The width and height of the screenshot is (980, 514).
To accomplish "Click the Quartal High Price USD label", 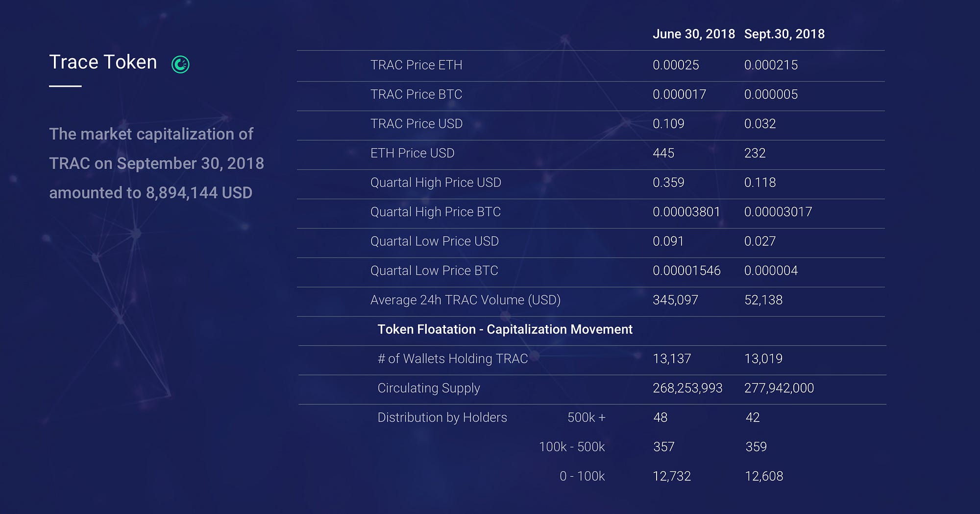I will tap(436, 183).
